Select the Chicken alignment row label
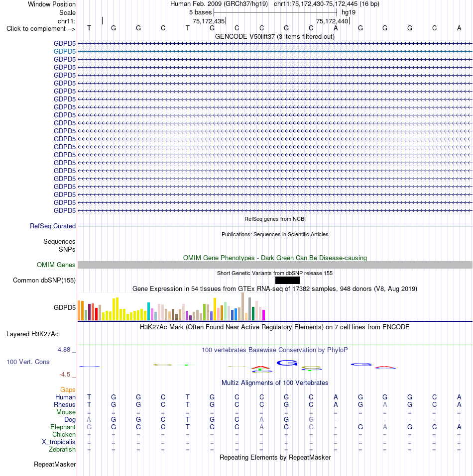 click(64, 435)
